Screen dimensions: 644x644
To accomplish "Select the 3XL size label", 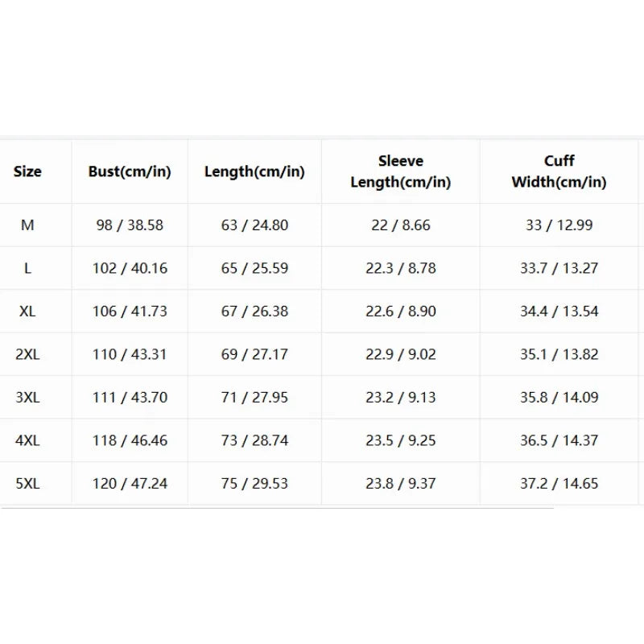I will tap(27, 398).
